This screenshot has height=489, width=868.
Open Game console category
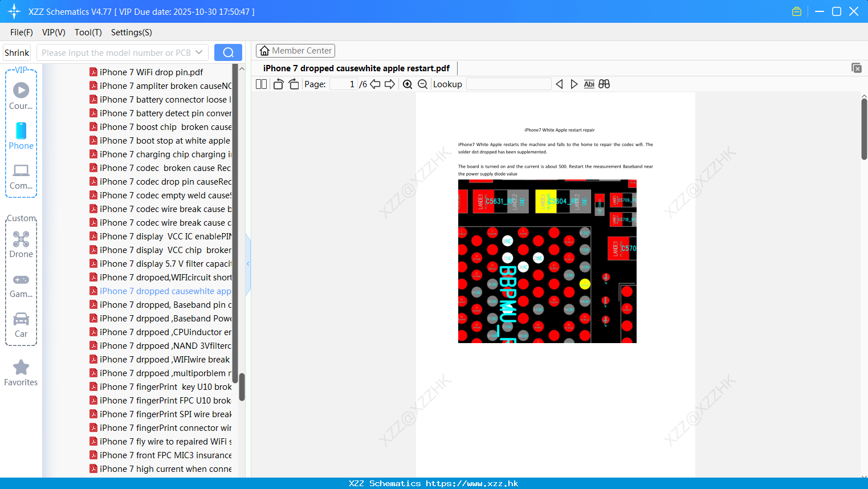[21, 285]
